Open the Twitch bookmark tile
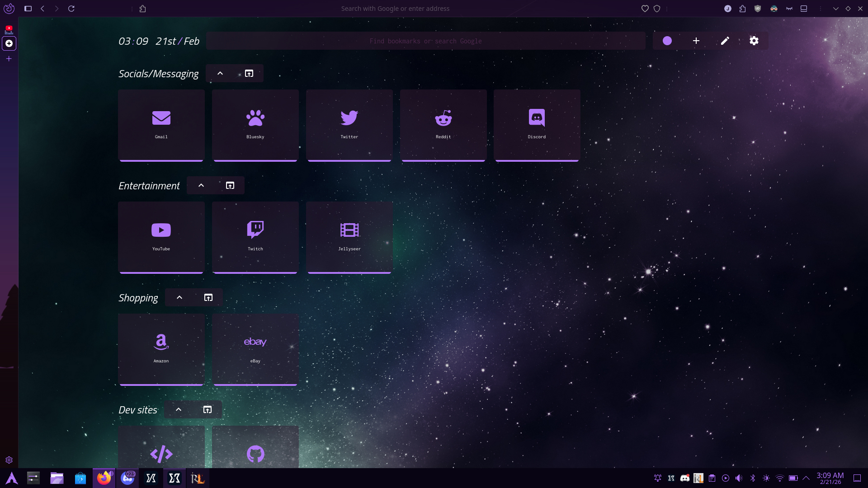The height and width of the screenshot is (488, 868). tap(255, 236)
